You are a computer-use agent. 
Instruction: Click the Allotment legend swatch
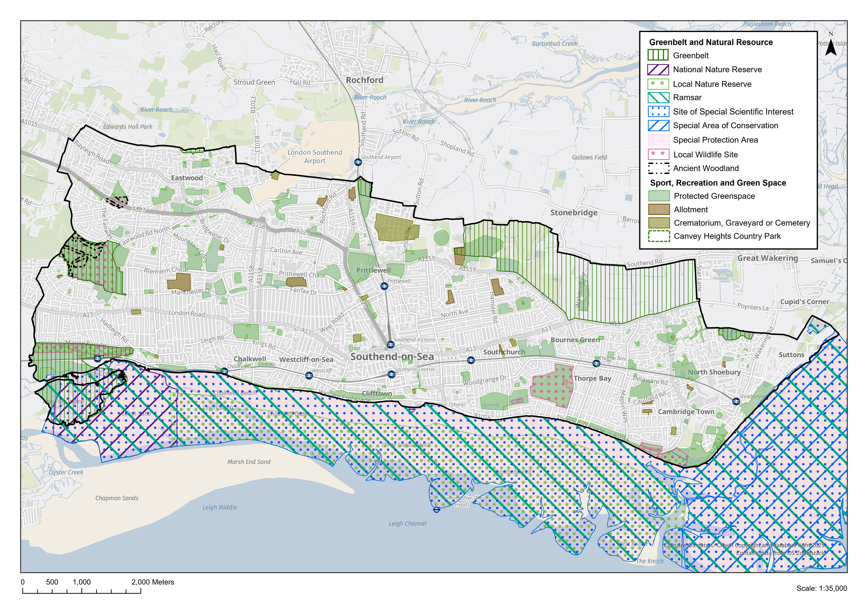coord(659,210)
